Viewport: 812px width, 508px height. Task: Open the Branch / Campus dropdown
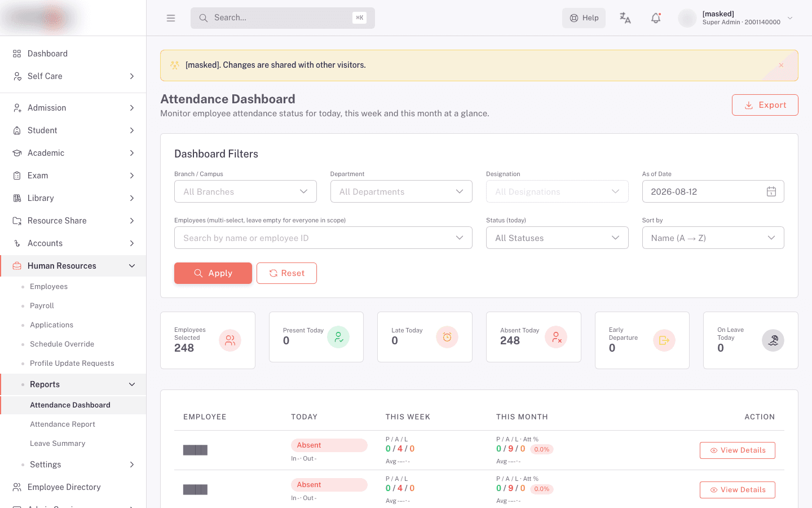pos(245,192)
